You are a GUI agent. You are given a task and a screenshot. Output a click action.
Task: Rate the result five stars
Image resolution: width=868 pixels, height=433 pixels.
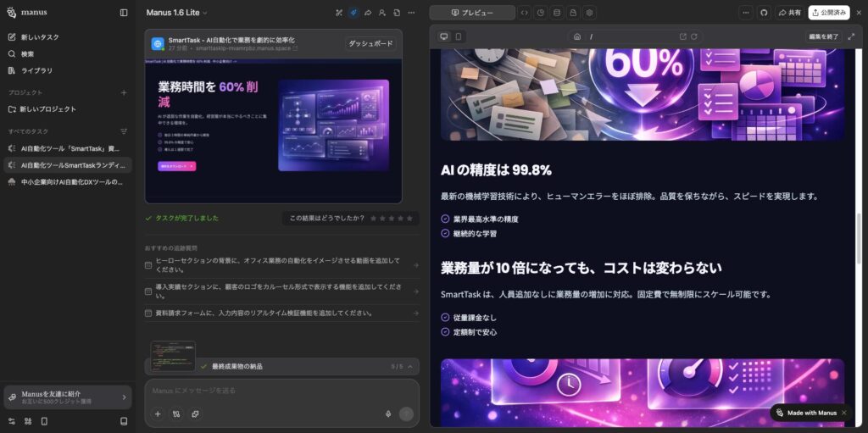tap(409, 218)
